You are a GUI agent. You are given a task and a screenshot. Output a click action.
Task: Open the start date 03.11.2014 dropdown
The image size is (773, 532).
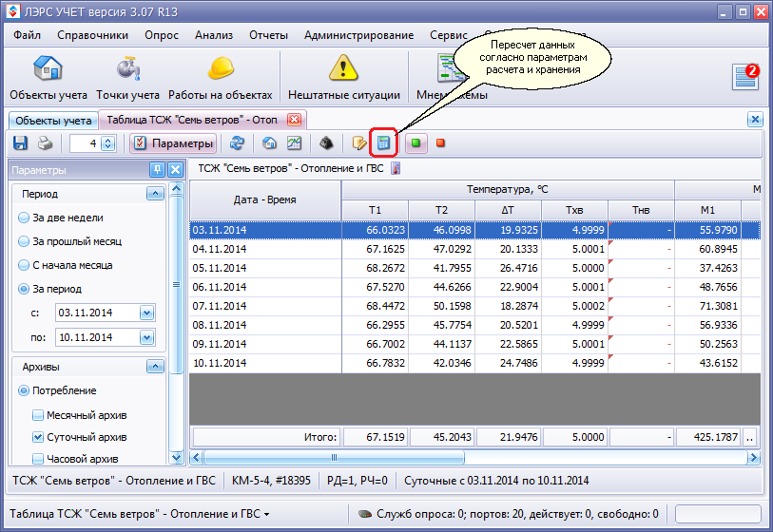pos(147,313)
